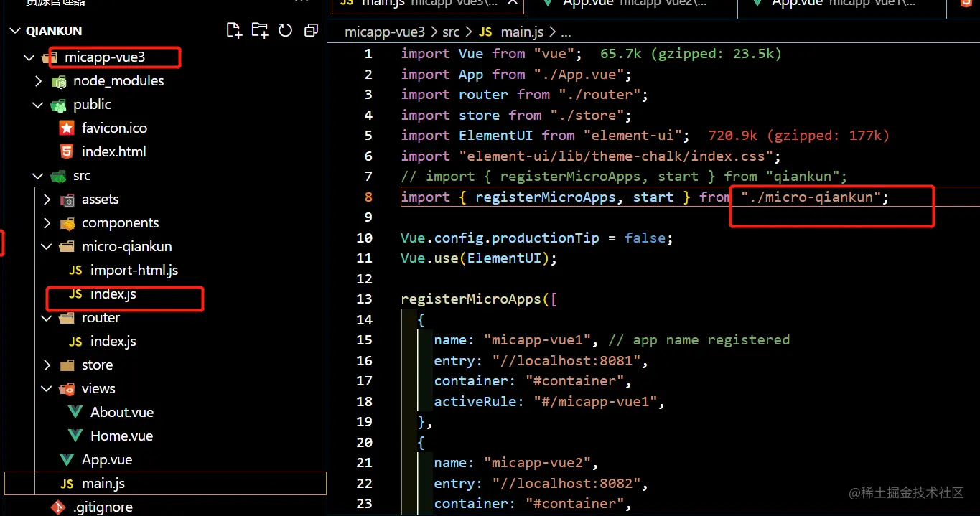The width and height of the screenshot is (980, 516).
Task: Collapse the micro-qiankun folder
Action: [x=47, y=247]
